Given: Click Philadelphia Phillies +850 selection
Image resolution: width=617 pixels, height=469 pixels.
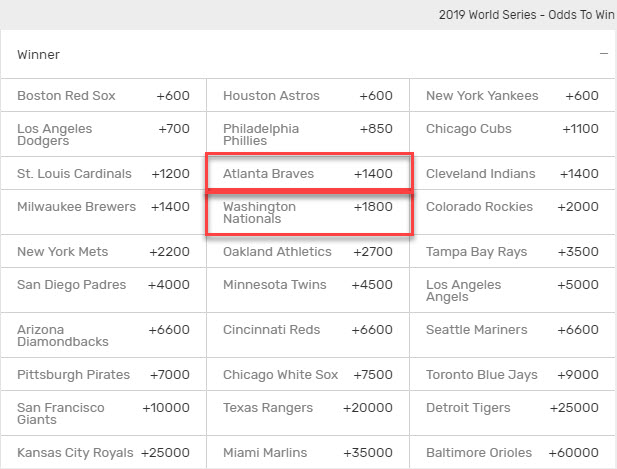Looking at the screenshot, I should (307, 136).
